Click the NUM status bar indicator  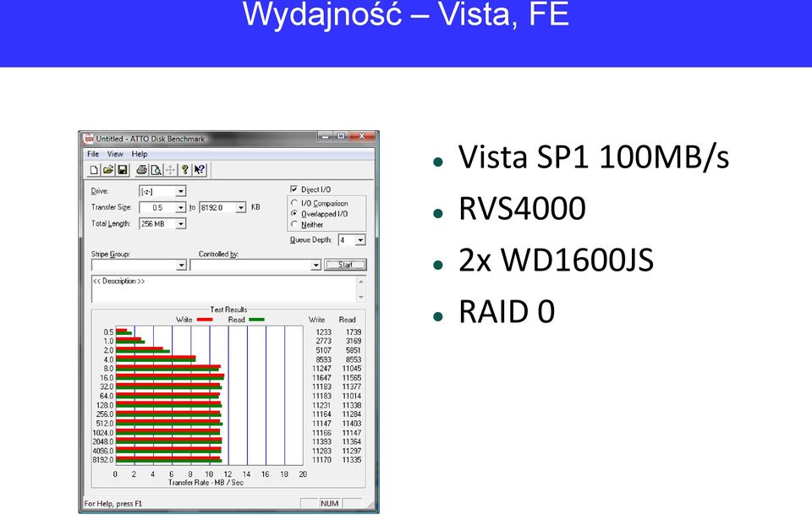click(x=329, y=504)
